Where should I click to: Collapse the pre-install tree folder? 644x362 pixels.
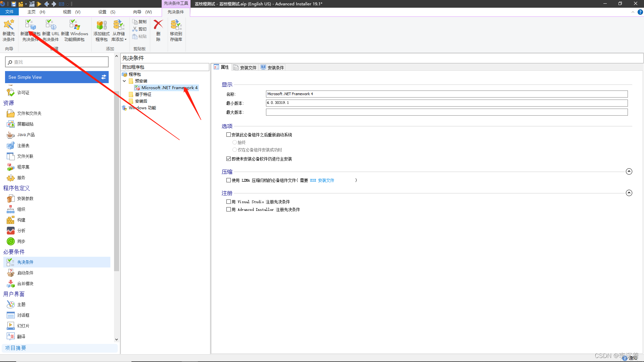click(124, 81)
